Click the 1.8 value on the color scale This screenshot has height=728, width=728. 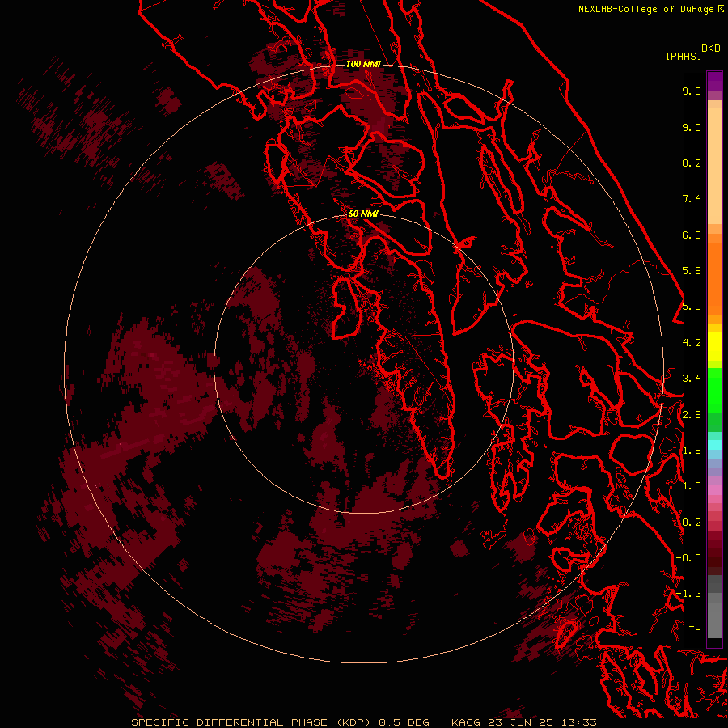point(692,451)
